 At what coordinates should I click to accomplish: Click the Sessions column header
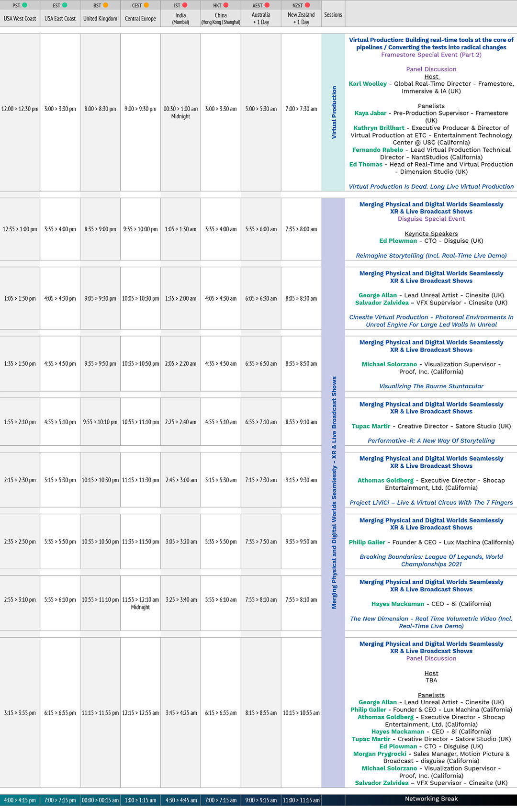tap(333, 14)
